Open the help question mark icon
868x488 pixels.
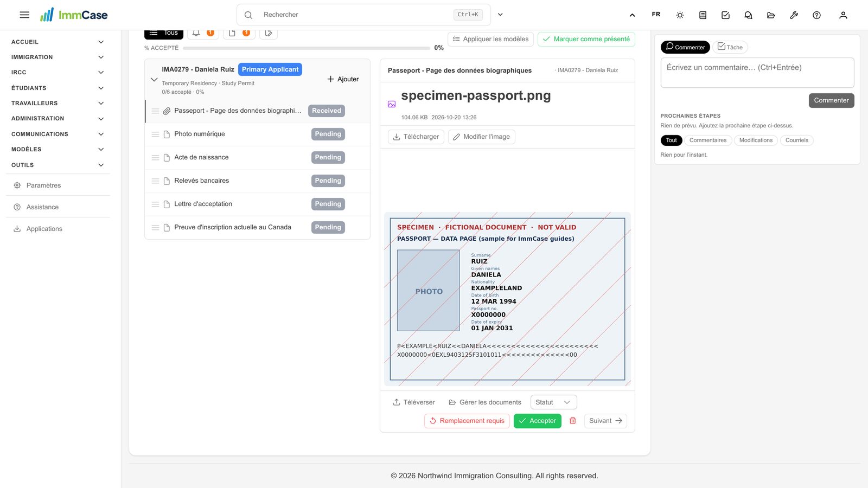tap(816, 15)
